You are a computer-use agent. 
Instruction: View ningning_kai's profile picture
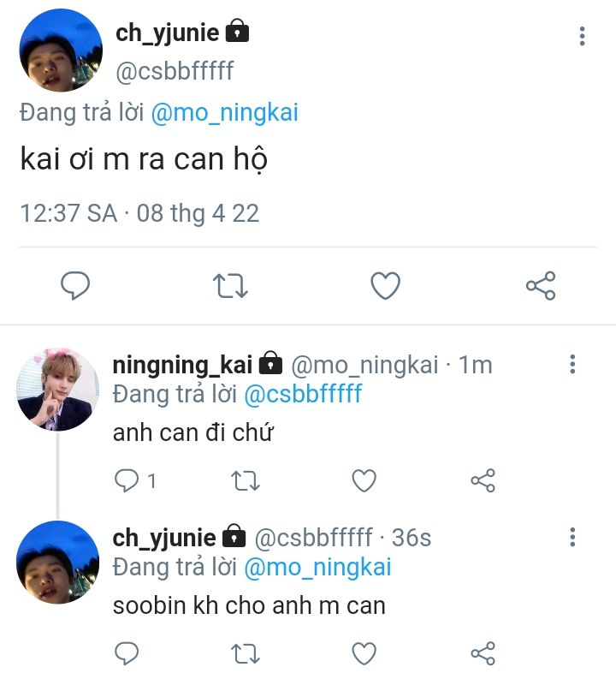point(57,390)
